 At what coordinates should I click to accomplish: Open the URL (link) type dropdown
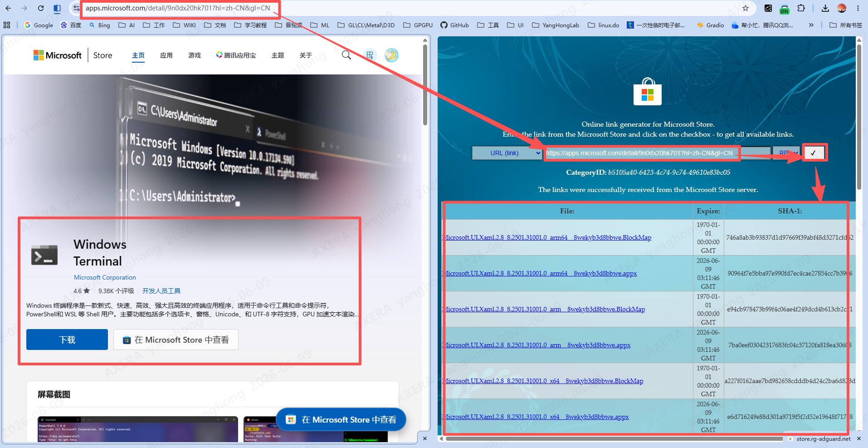pos(507,153)
